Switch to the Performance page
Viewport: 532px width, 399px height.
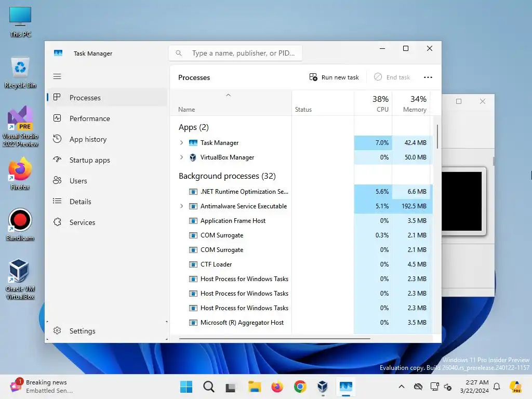107,118
